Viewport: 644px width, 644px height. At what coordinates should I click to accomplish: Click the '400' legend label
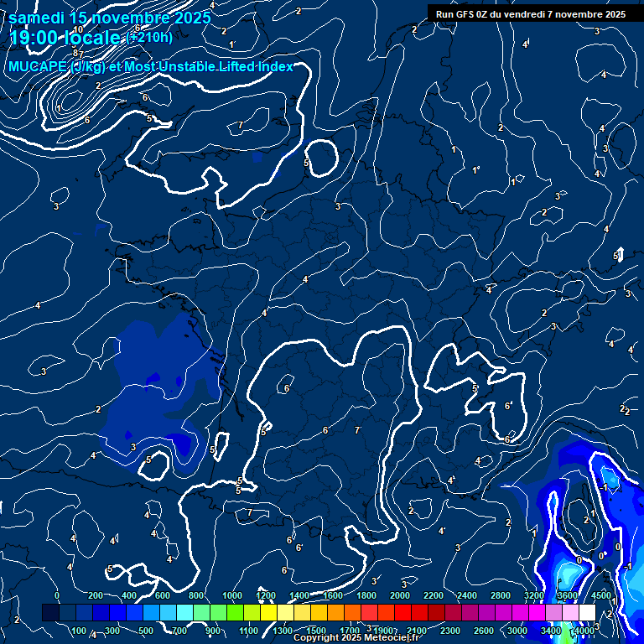click(x=129, y=595)
